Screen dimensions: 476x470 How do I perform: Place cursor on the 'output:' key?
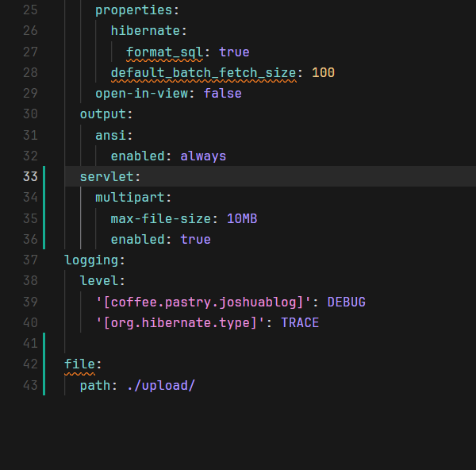point(106,114)
